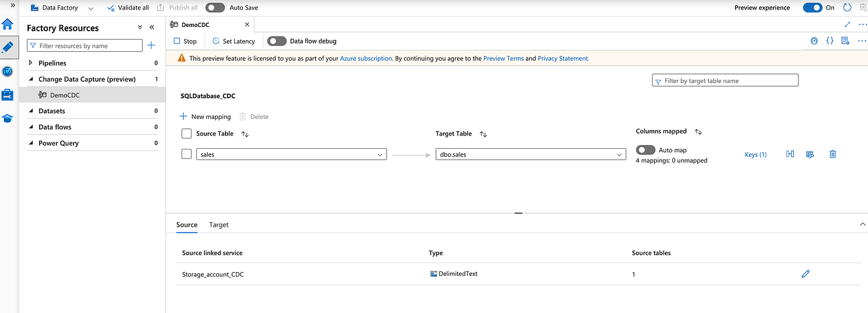The height and width of the screenshot is (313, 868).
Task: Switch to the Target tab
Action: tap(219, 225)
